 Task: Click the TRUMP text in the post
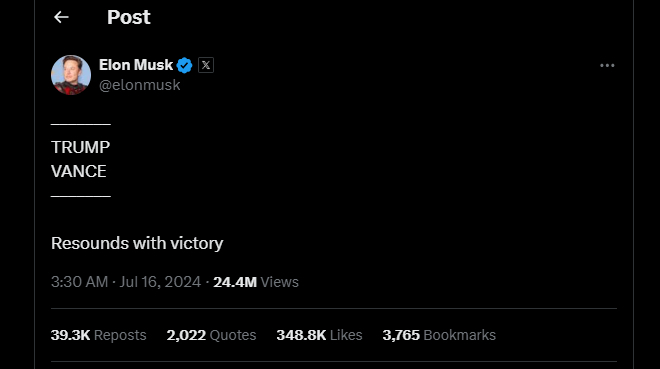point(80,147)
